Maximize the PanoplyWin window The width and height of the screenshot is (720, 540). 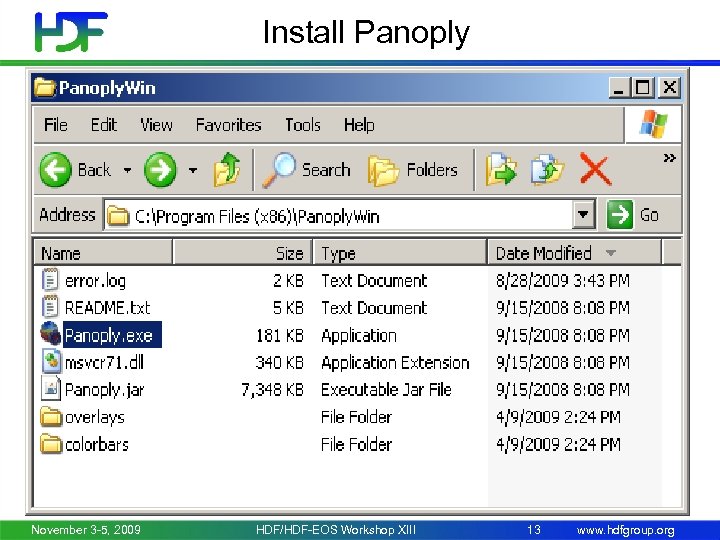coord(643,87)
